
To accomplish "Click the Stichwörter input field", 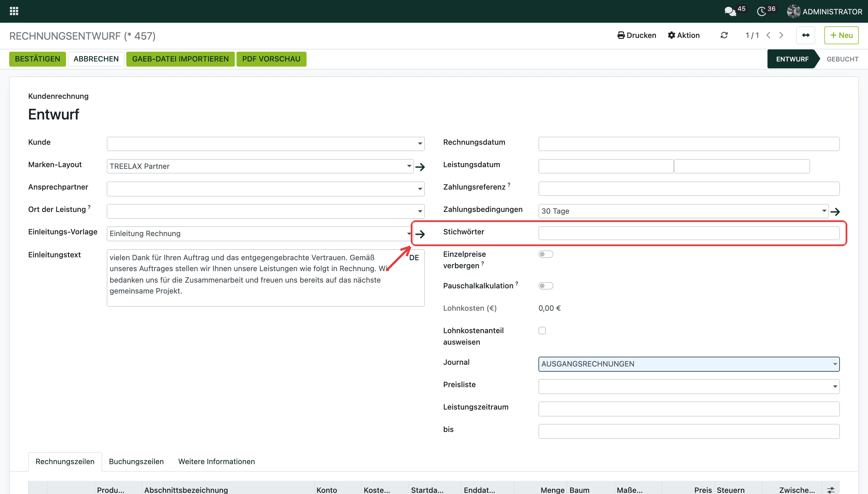I will pyautogui.click(x=689, y=234).
